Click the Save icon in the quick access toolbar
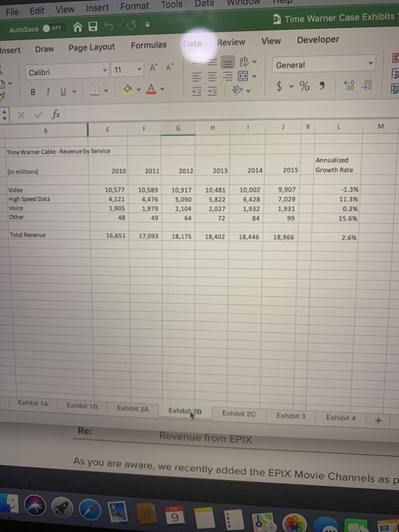Image resolution: width=399 pixels, height=532 pixels. pyautogui.click(x=93, y=26)
